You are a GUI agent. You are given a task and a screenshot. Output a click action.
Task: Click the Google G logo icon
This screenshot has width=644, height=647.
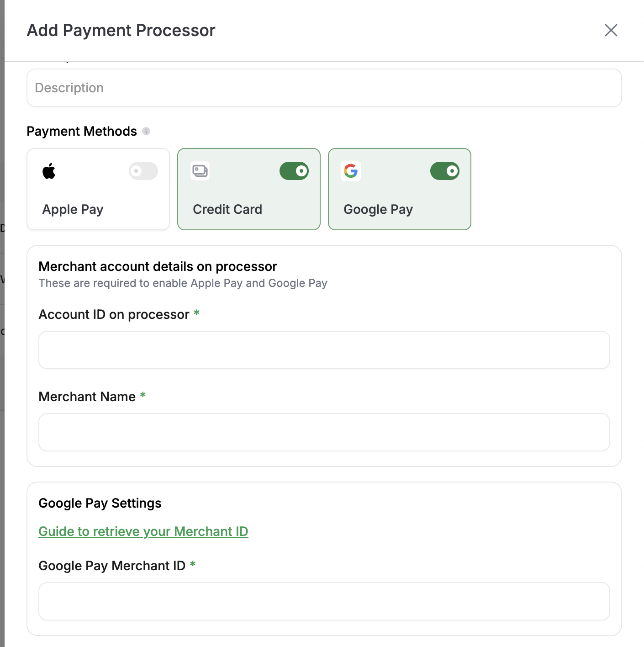tap(351, 171)
